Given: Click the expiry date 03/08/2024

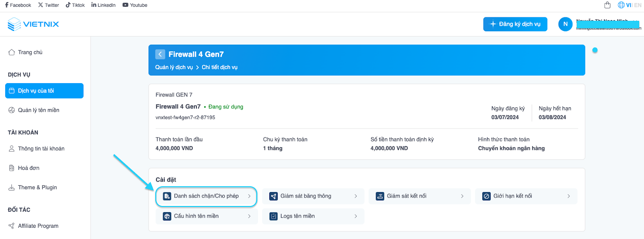Looking at the screenshot, I should coord(552,117).
